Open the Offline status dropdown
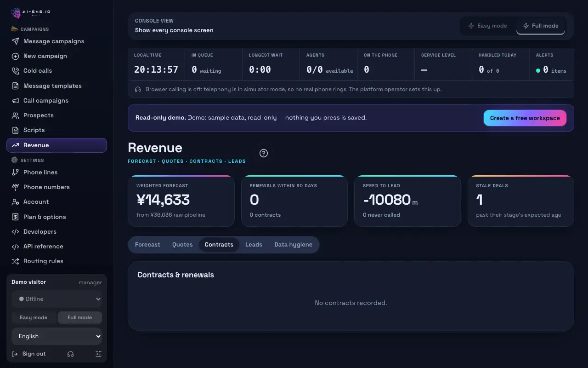 [x=57, y=299]
